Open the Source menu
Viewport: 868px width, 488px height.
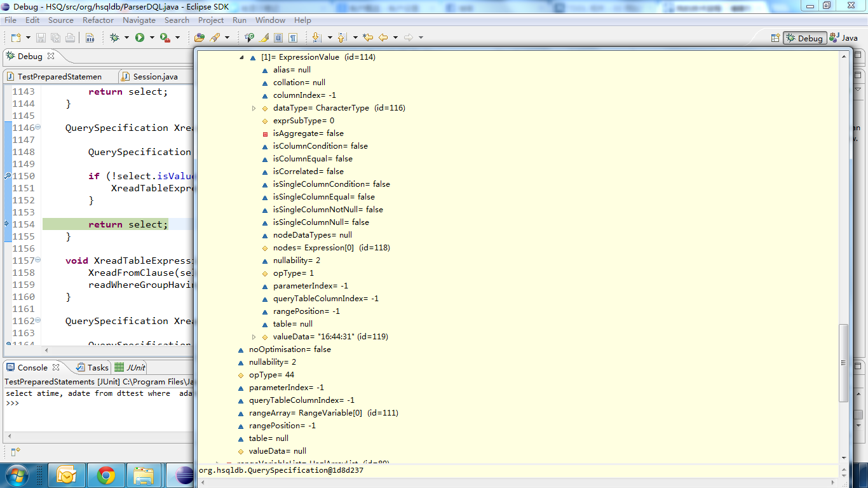point(61,20)
